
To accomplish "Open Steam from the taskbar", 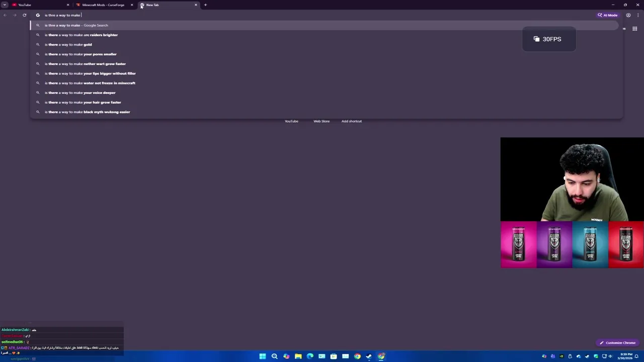I will (x=369, y=356).
